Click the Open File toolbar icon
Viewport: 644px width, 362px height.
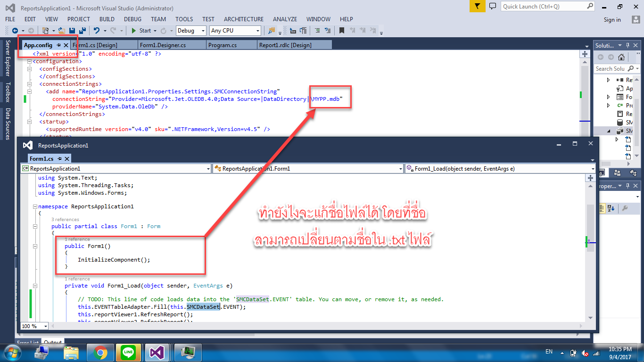61,31
